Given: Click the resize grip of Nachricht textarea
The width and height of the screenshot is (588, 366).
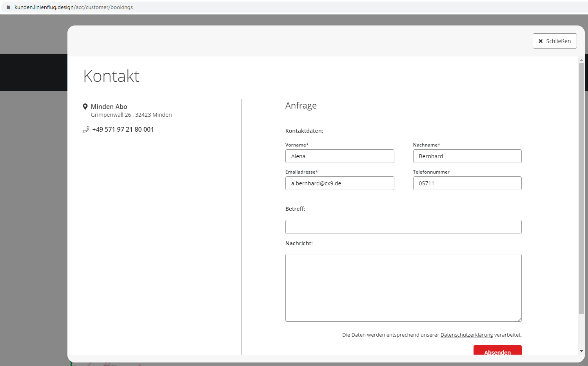Looking at the screenshot, I should [x=519, y=319].
